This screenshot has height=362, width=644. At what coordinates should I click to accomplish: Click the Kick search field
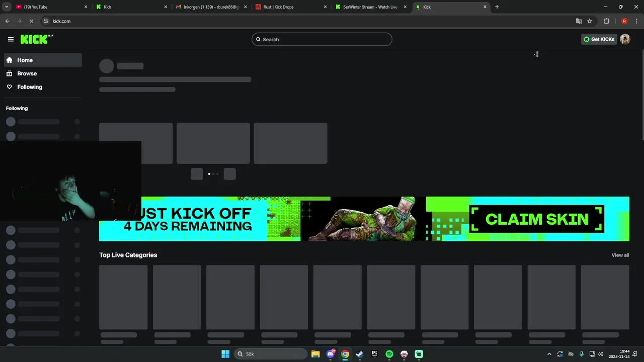point(322,39)
